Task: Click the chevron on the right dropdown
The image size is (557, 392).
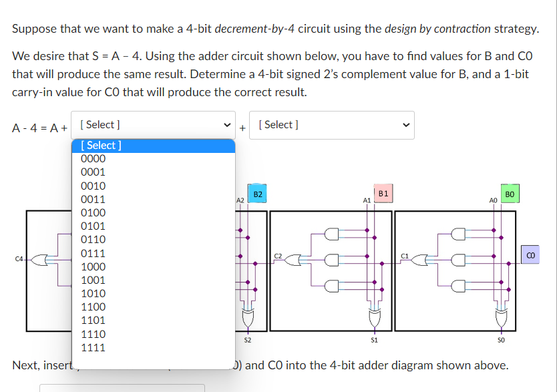Action: (405, 125)
